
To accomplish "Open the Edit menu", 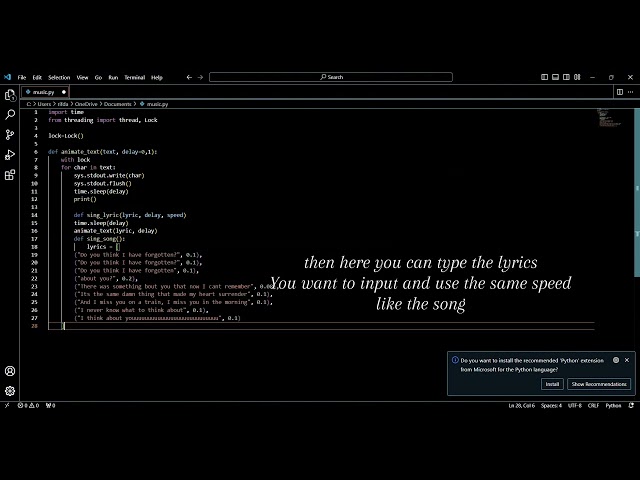I will pos(37,77).
